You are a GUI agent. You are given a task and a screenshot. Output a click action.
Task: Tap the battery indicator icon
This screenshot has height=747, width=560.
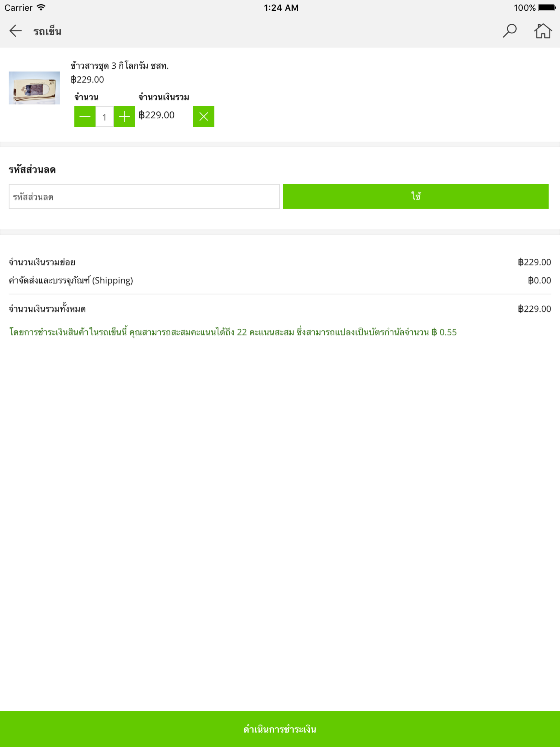[x=547, y=7]
